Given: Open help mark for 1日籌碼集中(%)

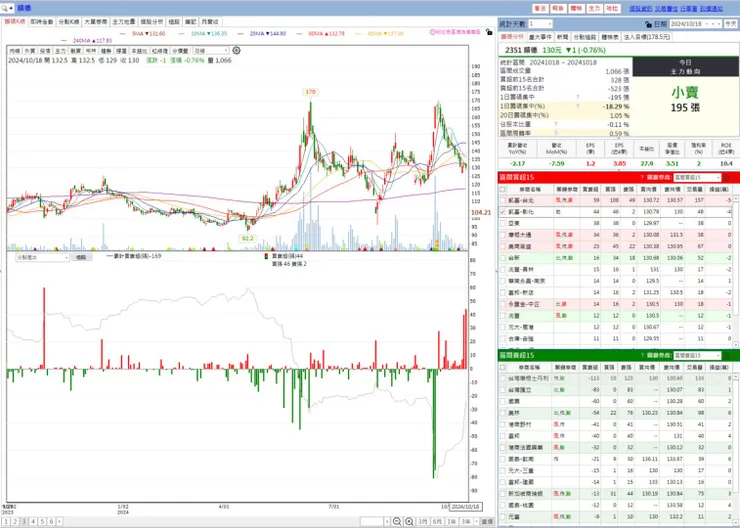Looking at the screenshot, I should [578, 106].
